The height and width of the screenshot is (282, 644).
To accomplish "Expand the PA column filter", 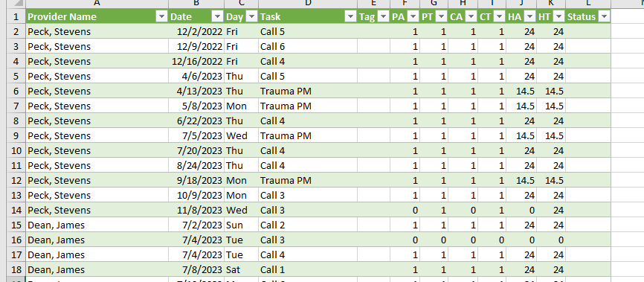I will point(413,17).
